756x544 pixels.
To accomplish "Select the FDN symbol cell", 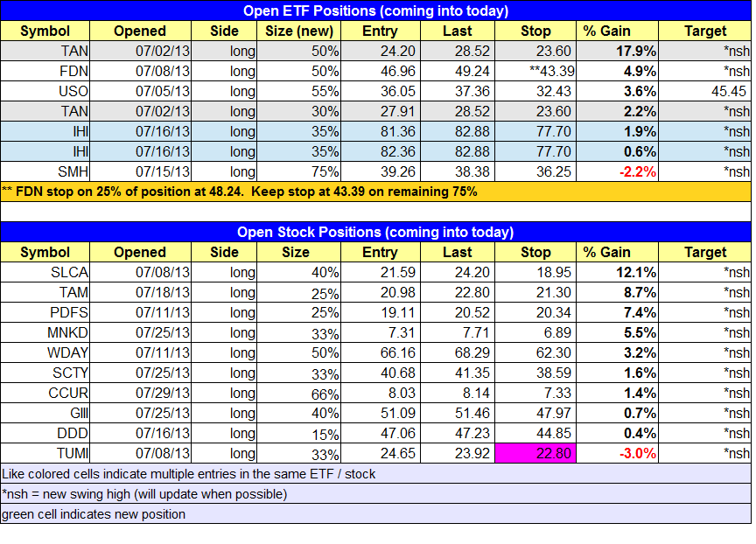I will click(x=45, y=71).
